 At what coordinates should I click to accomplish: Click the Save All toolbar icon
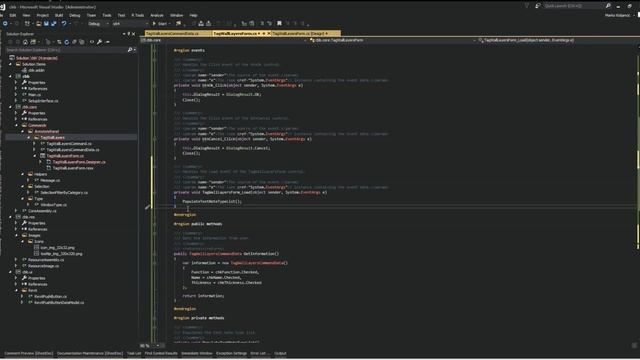pyautogui.click(x=53, y=24)
